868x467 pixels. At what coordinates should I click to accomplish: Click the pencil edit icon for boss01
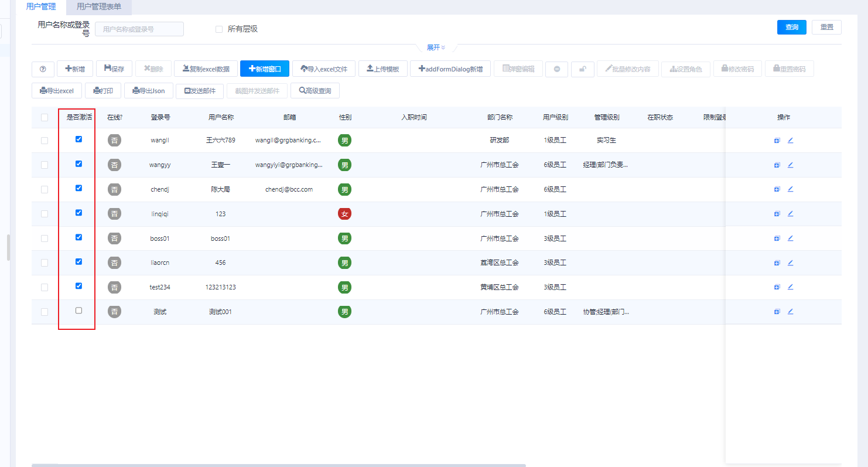coord(790,238)
